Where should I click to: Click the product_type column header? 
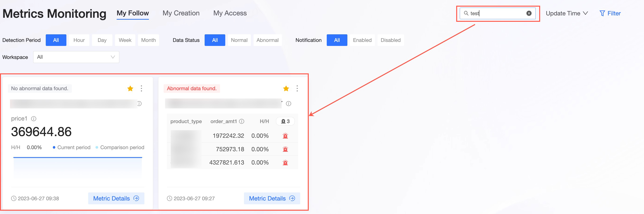point(186,121)
